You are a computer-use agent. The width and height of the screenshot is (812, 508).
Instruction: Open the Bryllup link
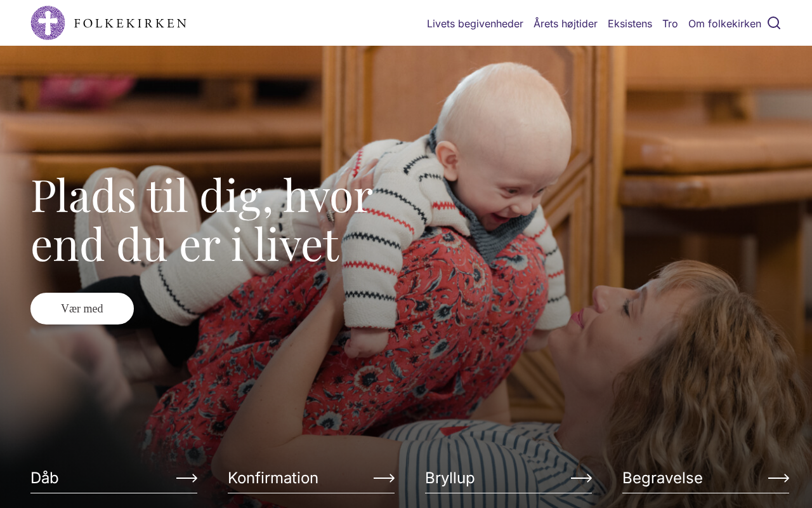click(450, 478)
